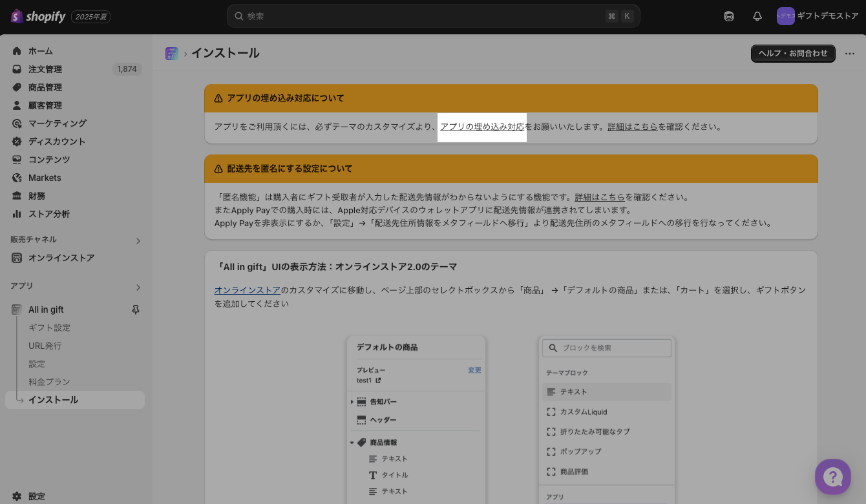Open ストア分析 in sidebar
Image resolution: width=866 pixels, height=504 pixels.
(x=49, y=214)
